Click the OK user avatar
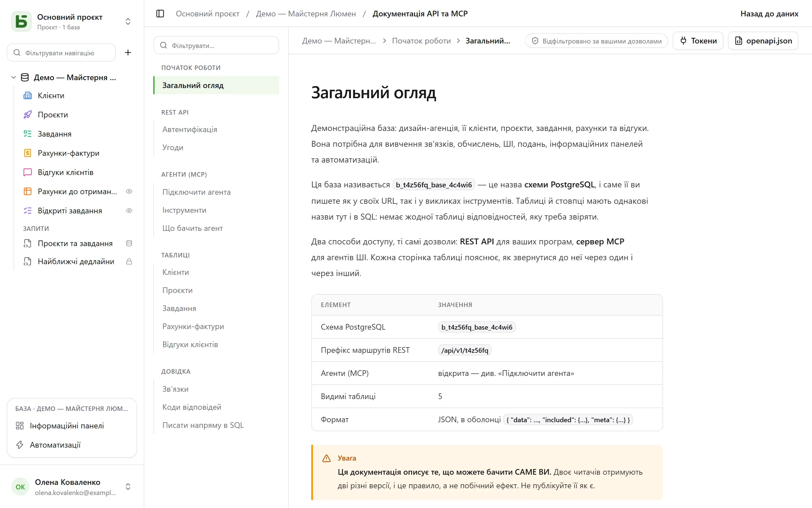Viewport: 812px width, 508px height. click(20, 487)
